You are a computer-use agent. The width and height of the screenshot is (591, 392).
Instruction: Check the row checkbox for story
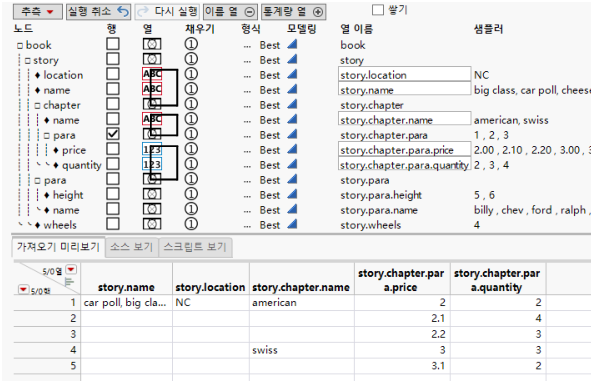(x=113, y=59)
